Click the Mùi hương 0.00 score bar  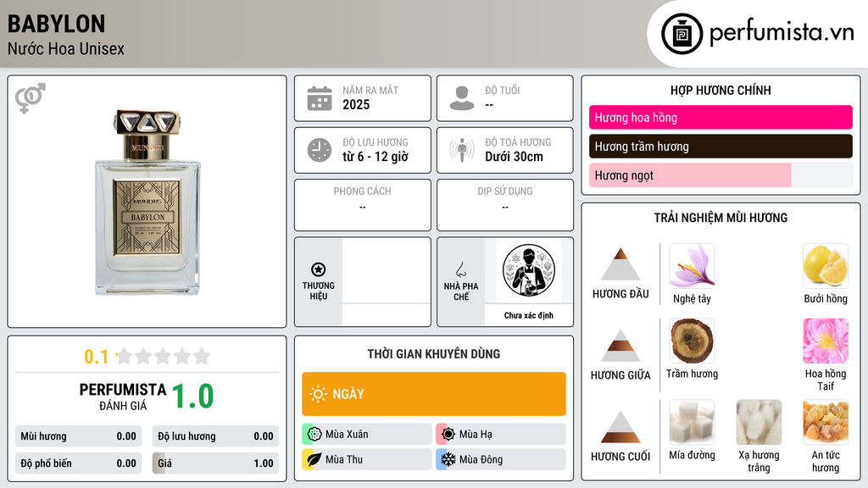79,436
